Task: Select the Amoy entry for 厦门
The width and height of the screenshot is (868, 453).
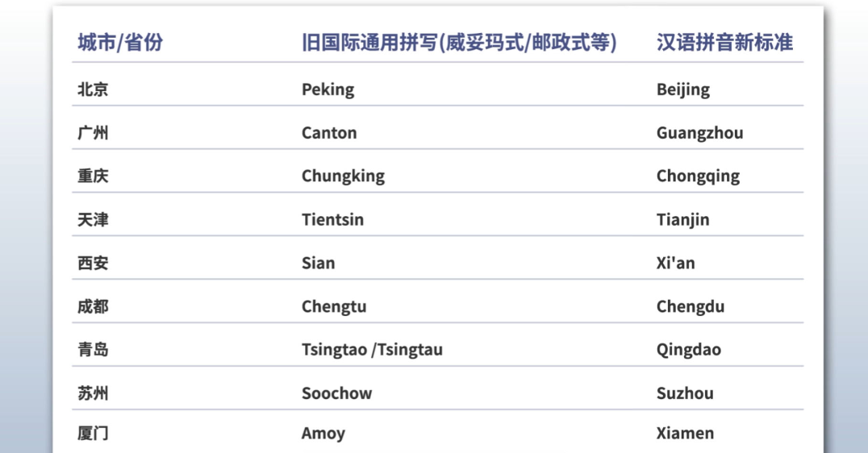Action: pos(323,434)
